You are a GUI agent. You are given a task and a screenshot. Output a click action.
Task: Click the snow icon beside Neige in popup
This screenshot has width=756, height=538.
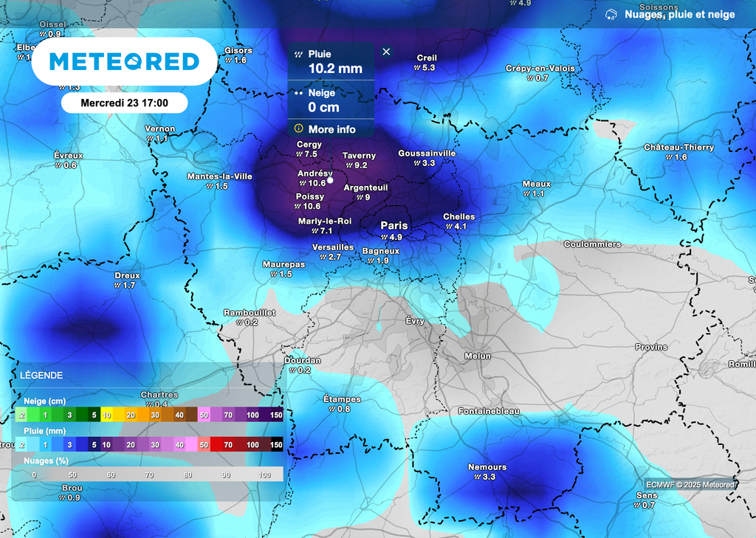coord(298,94)
